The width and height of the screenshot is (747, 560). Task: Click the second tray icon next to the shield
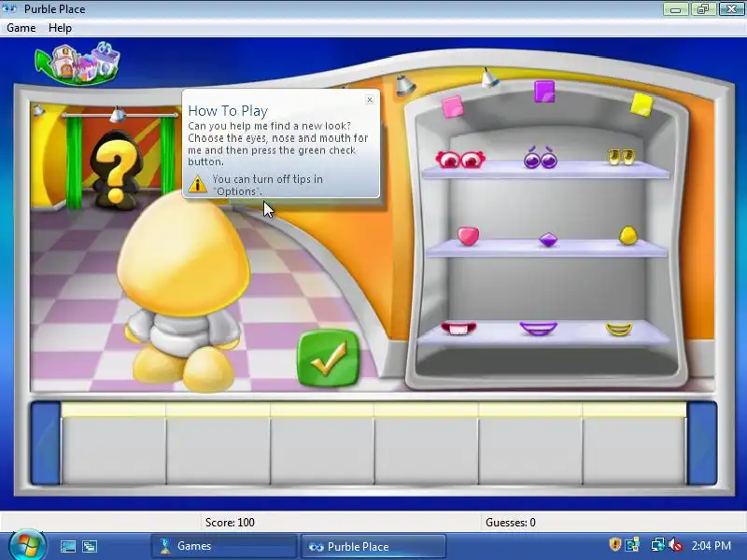coord(633,545)
